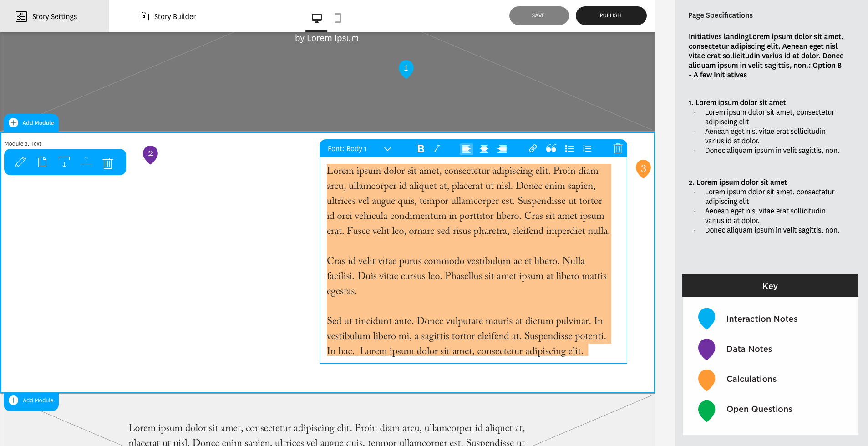The height and width of the screenshot is (446, 868).
Task: Click the Interaction Notes legend label
Action: (x=762, y=319)
